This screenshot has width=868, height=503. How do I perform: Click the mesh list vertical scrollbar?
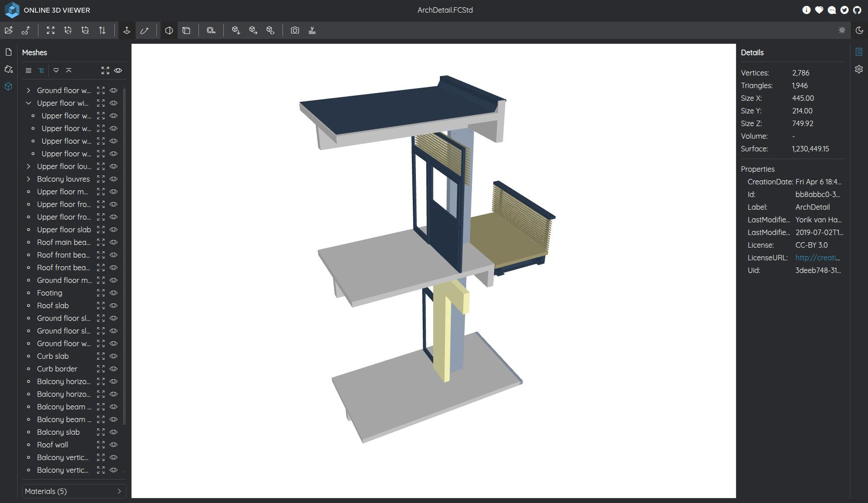(124, 253)
